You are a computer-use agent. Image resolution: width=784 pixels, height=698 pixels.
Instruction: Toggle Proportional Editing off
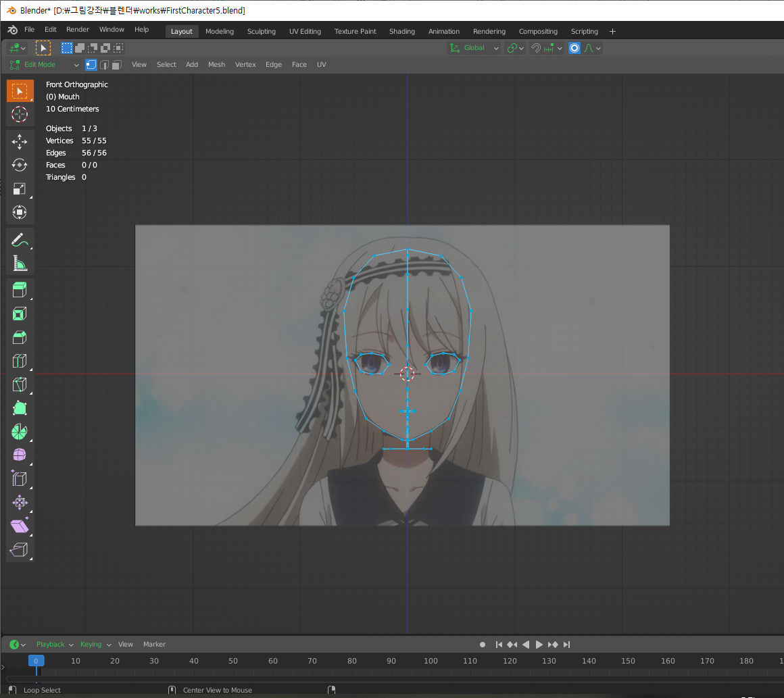[x=574, y=48]
